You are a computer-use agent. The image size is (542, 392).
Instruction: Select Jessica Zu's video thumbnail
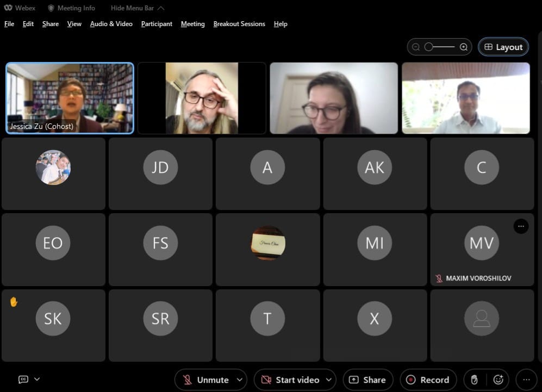pyautogui.click(x=70, y=98)
